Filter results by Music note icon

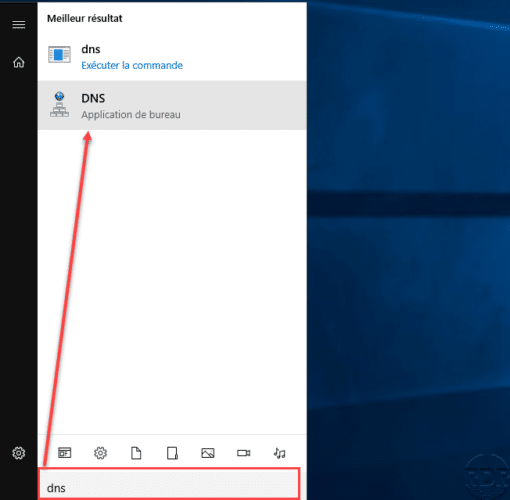279,453
